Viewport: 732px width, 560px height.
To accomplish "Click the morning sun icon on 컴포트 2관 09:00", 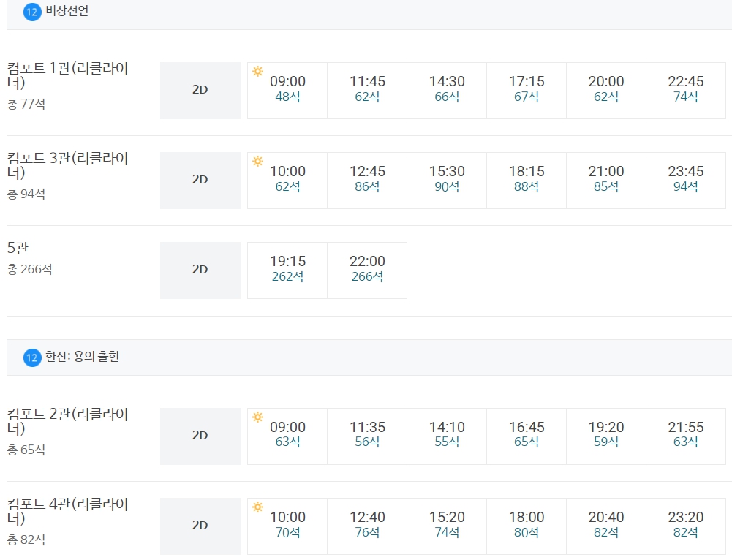I will pos(257,417).
